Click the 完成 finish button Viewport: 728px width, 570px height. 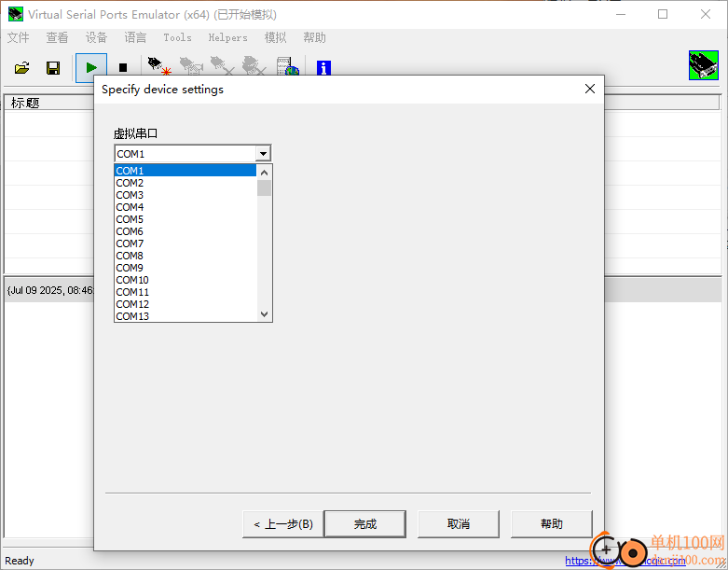364,524
